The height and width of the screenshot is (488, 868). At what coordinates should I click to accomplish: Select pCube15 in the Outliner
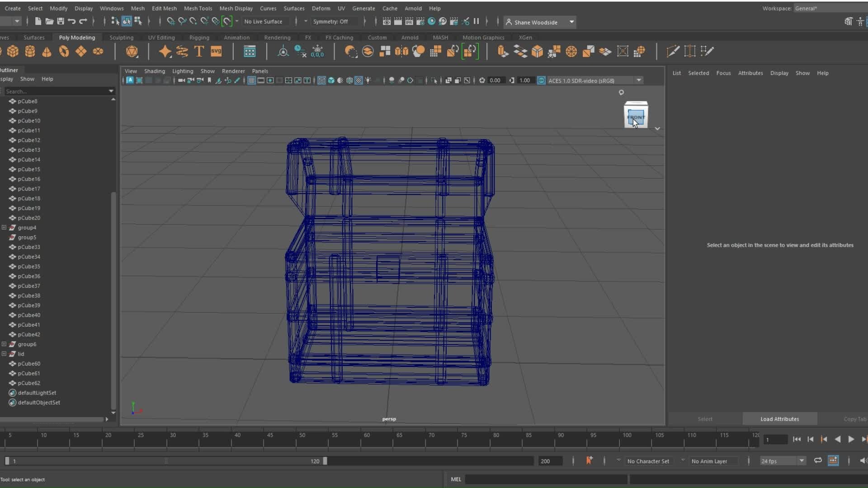pos(29,169)
